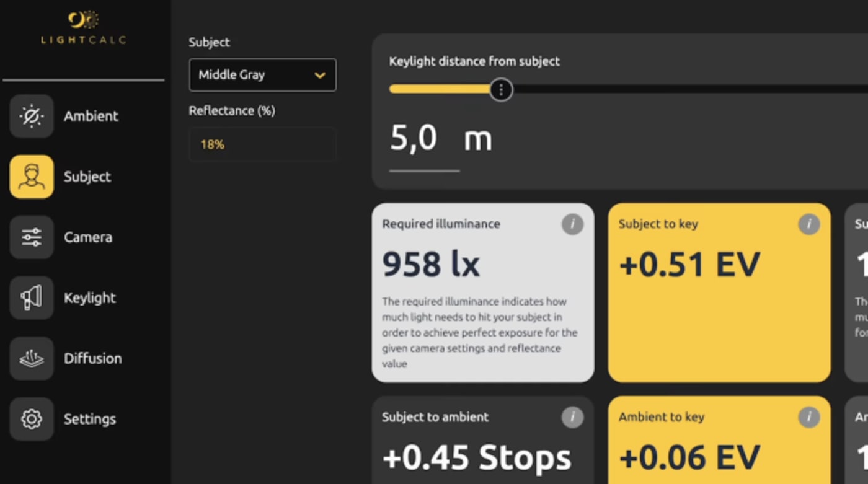Navigate to the Diffusion menu label
Image resolution: width=868 pixels, height=484 pixels.
(93, 358)
